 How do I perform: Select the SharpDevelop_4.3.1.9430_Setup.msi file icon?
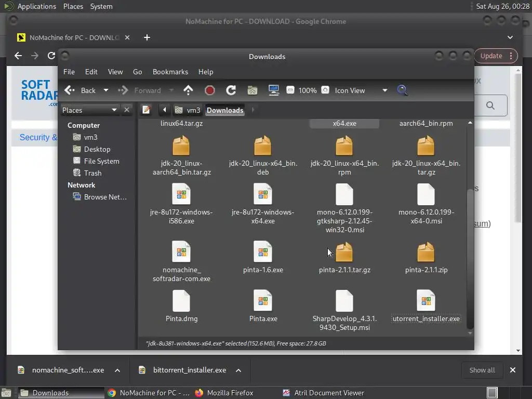coord(344,301)
